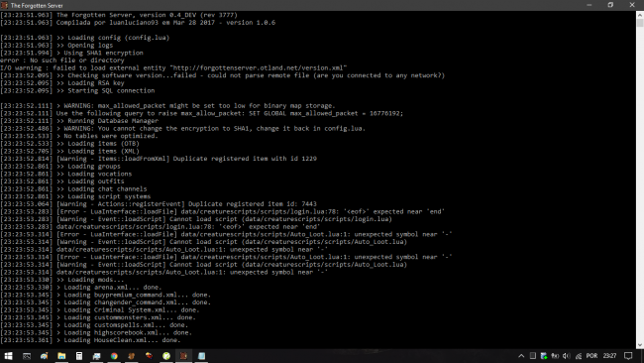Close the Forgotten Server console
Image resolution: width=644 pixels, height=363 pixels.
pyautogui.click(x=632, y=5)
